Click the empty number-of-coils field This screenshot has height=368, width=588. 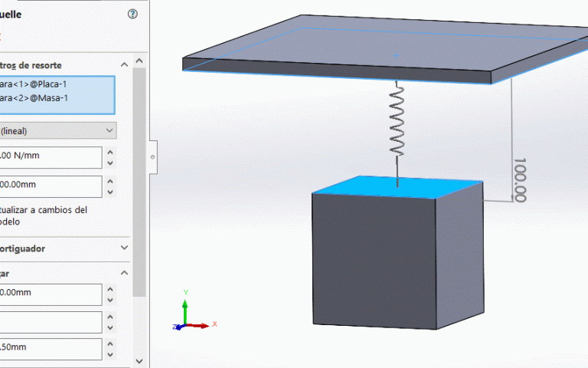pyautogui.click(x=51, y=322)
